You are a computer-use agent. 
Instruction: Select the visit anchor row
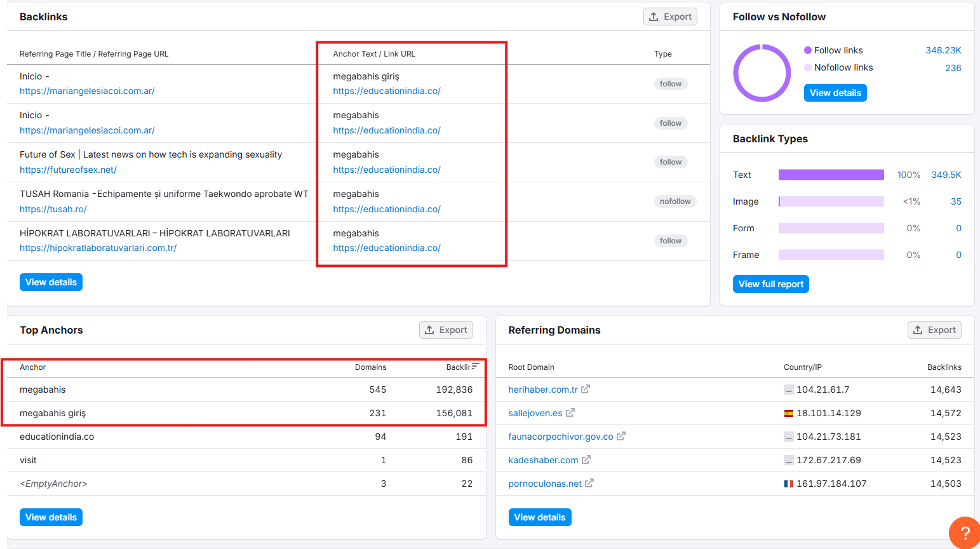[x=246, y=460]
